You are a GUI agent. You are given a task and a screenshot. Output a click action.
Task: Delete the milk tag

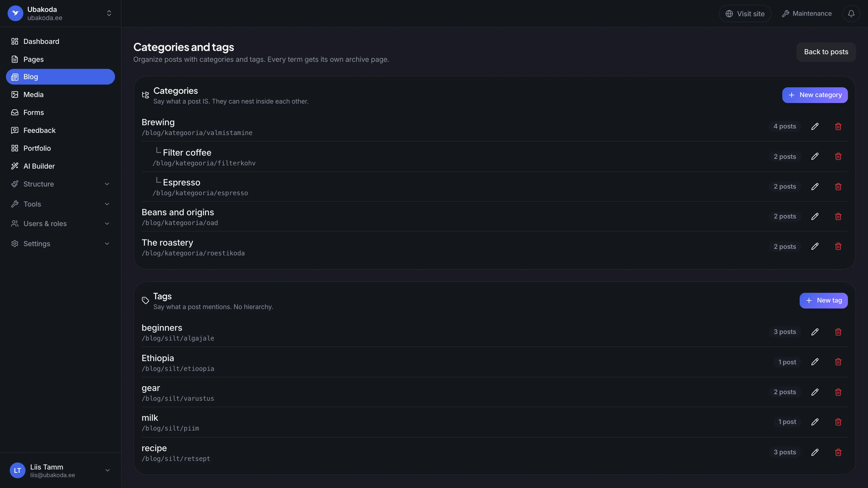(x=838, y=422)
